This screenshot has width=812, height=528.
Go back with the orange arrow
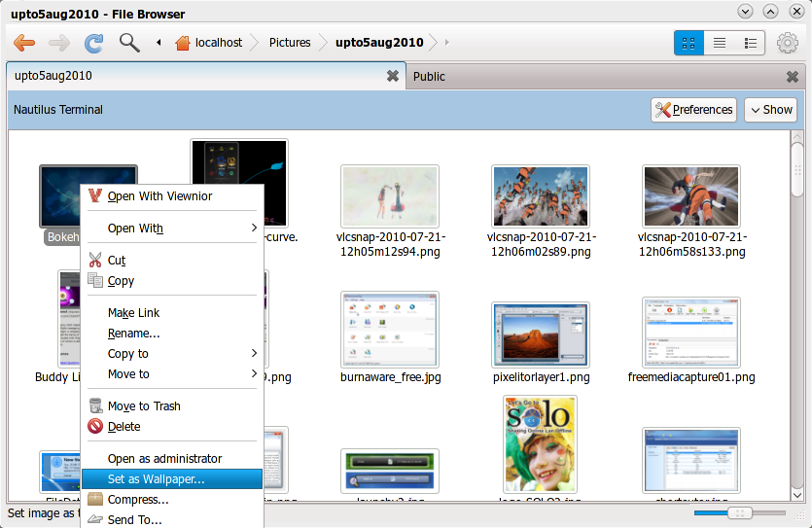point(24,43)
